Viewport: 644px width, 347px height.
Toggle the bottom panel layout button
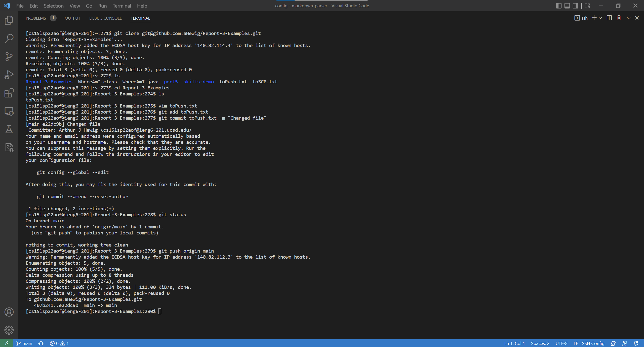point(567,6)
